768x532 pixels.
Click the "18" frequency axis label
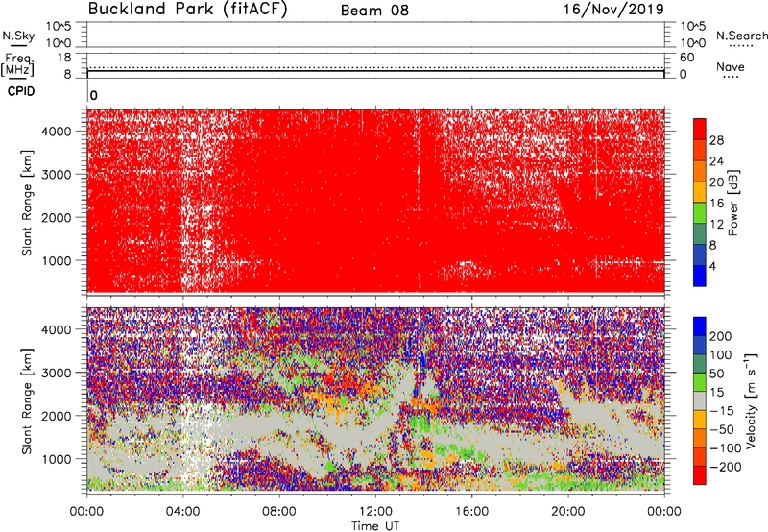pos(64,58)
